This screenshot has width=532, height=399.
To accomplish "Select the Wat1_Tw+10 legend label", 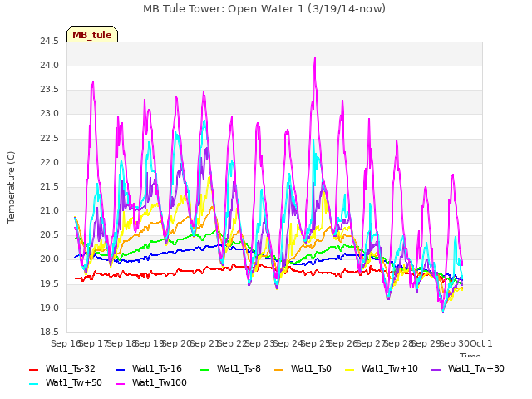I will click(x=390, y=369).
